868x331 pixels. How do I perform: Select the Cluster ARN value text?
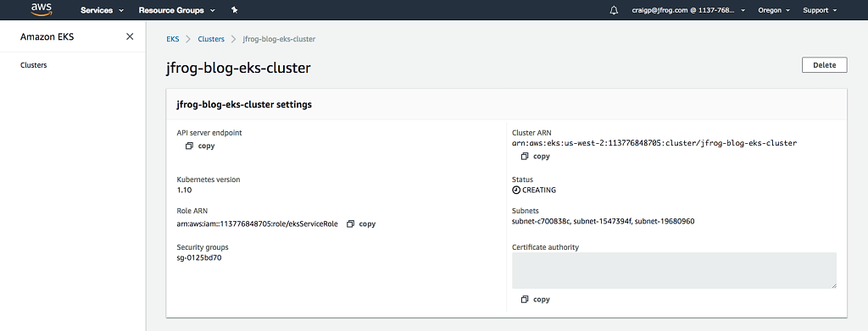point(654,143)
